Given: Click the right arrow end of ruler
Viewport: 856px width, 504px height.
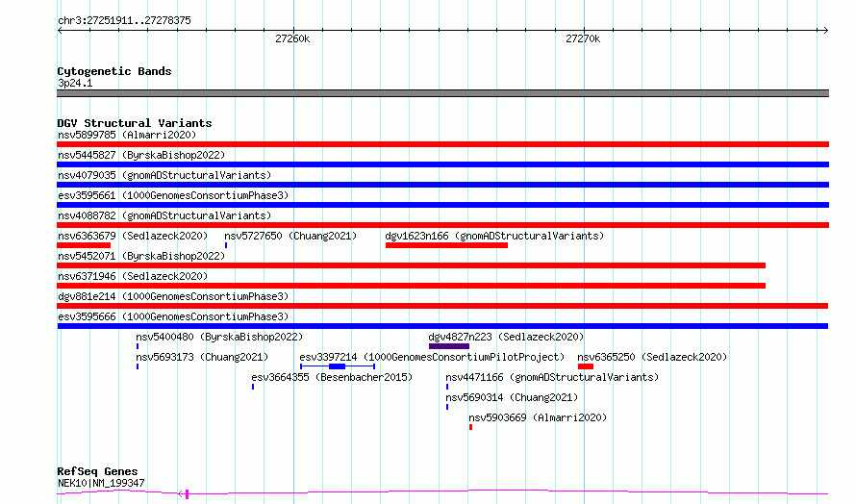Looking at the screenshot, I should [825, 31].
